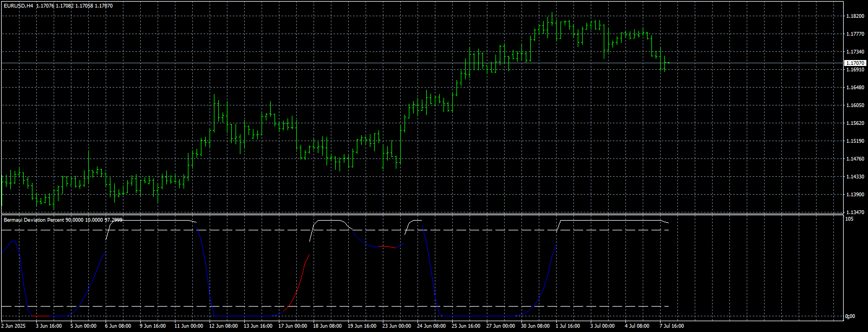
Task: Select the highlighted 1.17070 current price label
Action: [855, 63]
